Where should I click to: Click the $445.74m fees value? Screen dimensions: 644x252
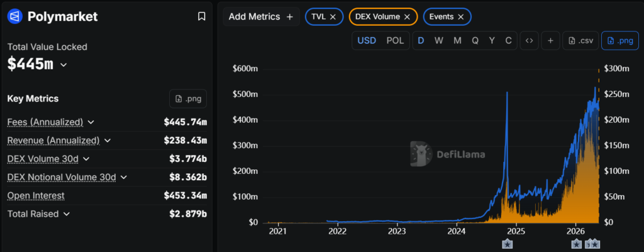coord(186,122)
